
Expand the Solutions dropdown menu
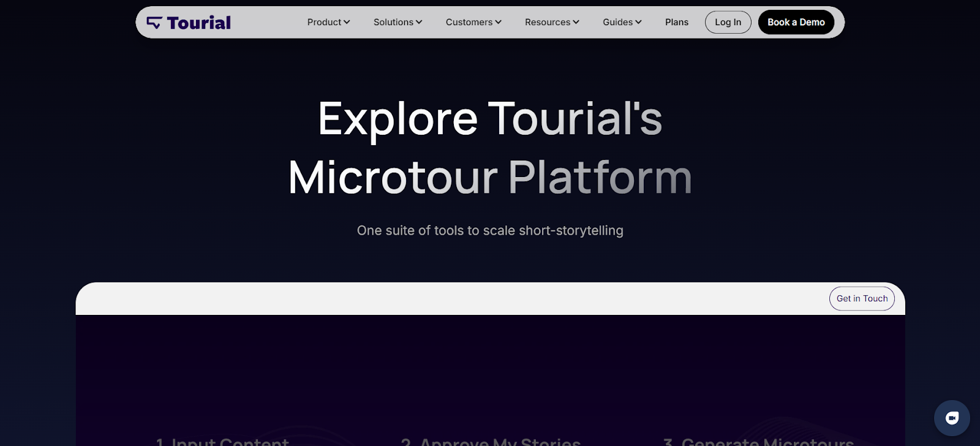coord(398,22)
